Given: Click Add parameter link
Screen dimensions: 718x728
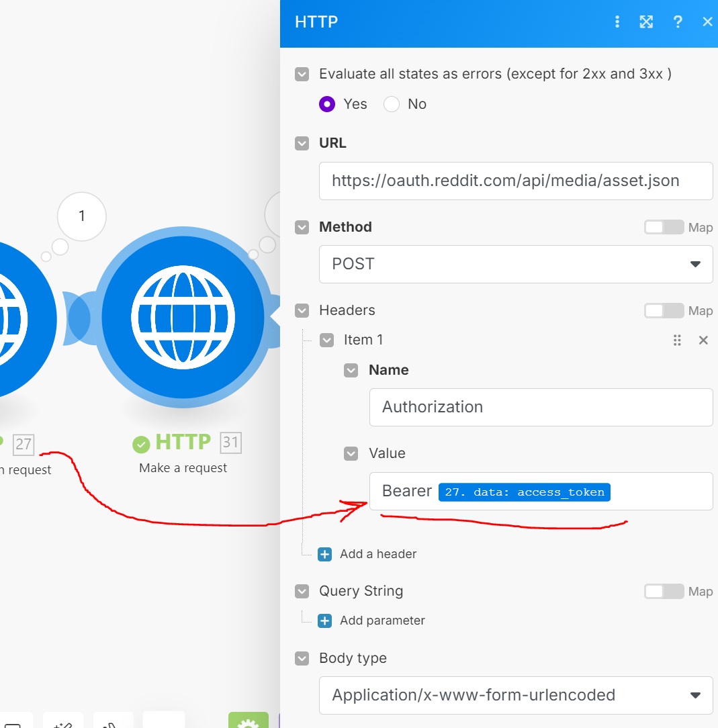Looking at the screenshot, I should 382,621.
